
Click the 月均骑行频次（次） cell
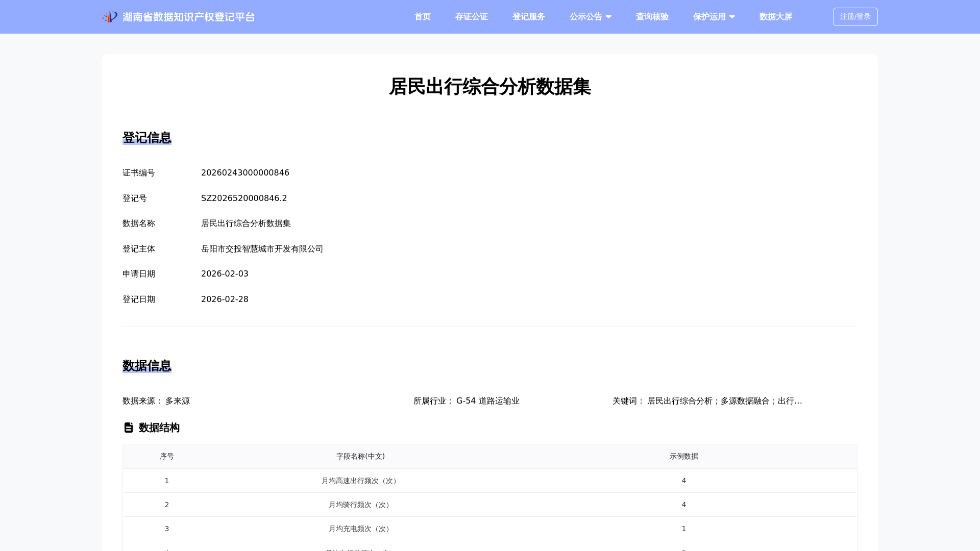pos(360,505)
